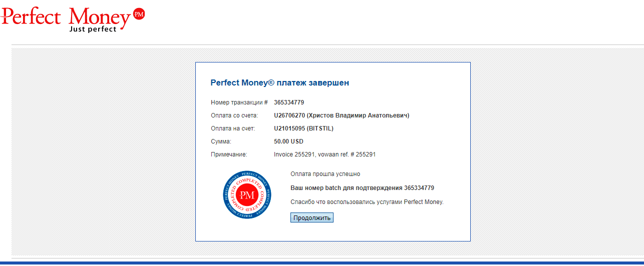Viewport: 644px width, 266px height.
Task: Click the 'Номер транзакции #' label
Action: pos(239,102)
